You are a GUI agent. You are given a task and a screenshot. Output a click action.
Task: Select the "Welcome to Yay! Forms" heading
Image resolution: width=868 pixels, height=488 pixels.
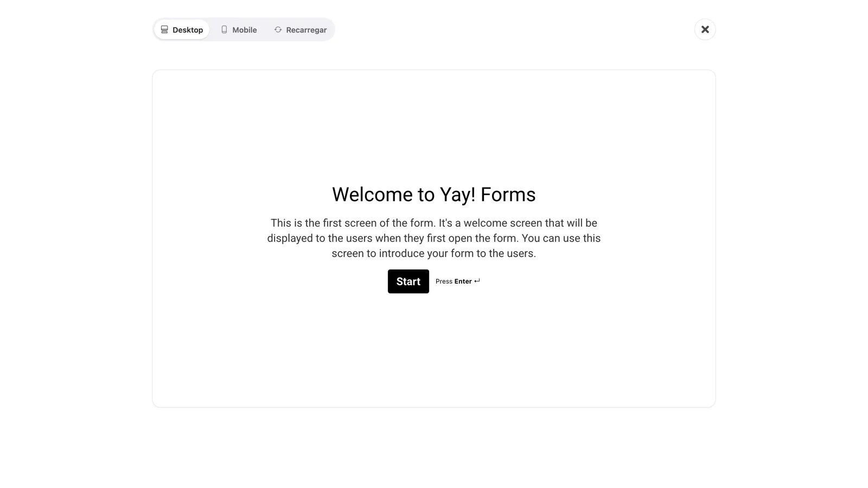(x=434, y=195)
